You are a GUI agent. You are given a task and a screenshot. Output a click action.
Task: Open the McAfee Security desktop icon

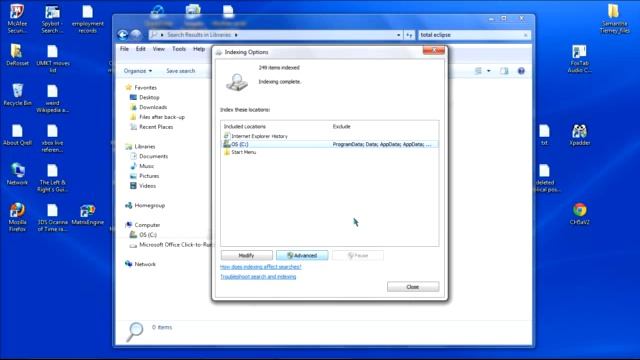point(17,18)
